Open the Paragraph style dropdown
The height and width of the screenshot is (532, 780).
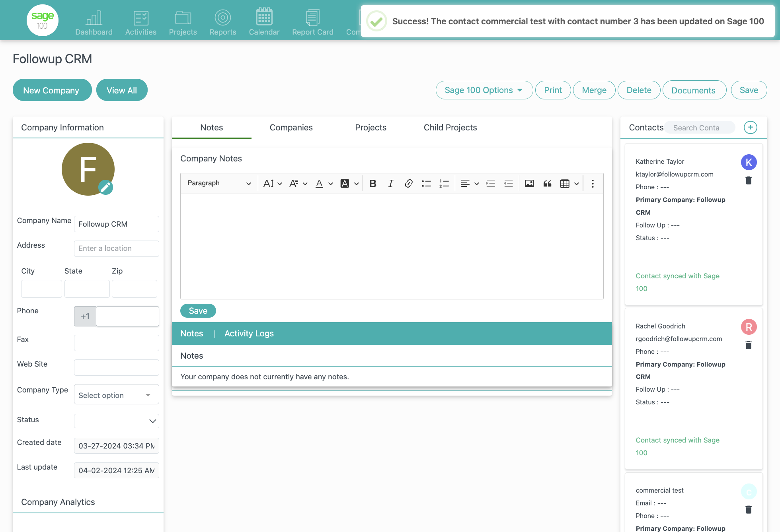[218, 183]
